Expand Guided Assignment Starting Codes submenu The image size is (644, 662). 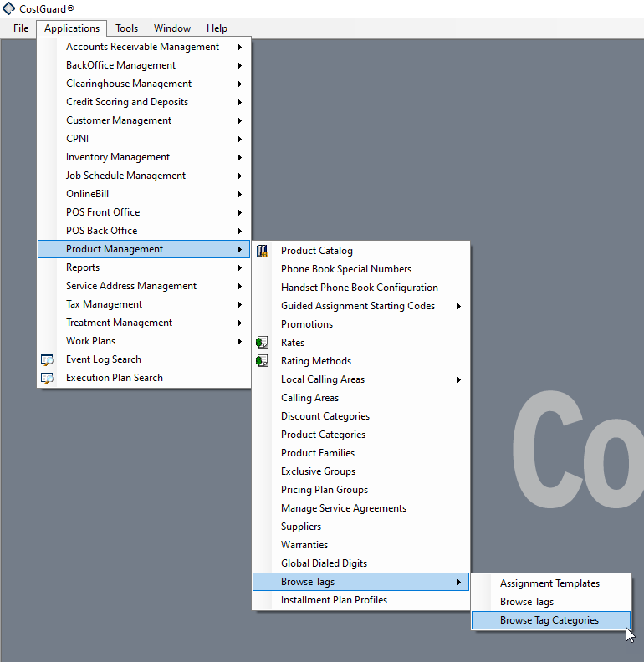point(458,306)
